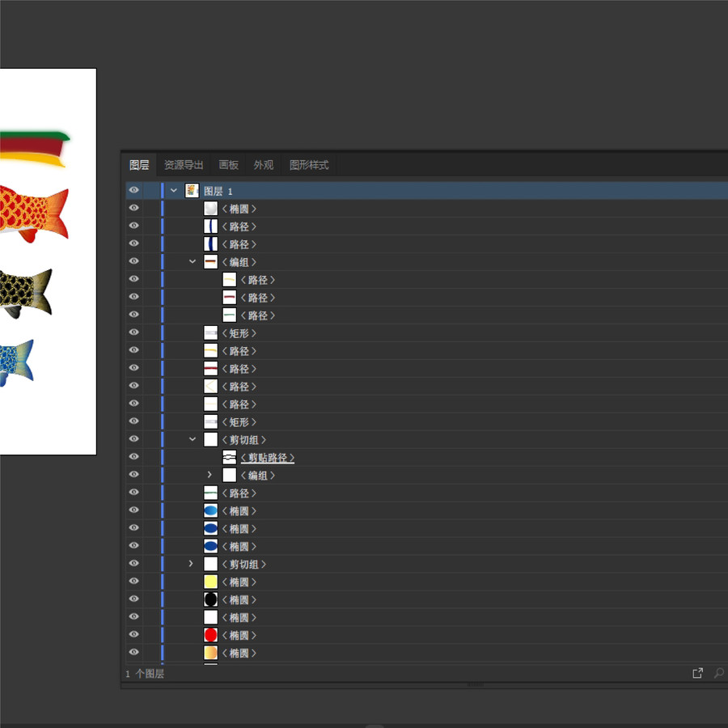Screen dimensions: 728x728
Task: Collapse the expanded 编组 with red-line thumbnail
Action: 193,261
